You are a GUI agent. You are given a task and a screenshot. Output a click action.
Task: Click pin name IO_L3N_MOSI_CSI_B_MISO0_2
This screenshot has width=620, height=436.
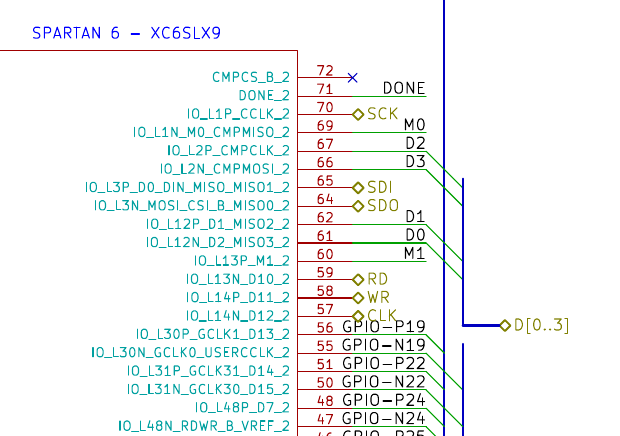click(192, 206)
